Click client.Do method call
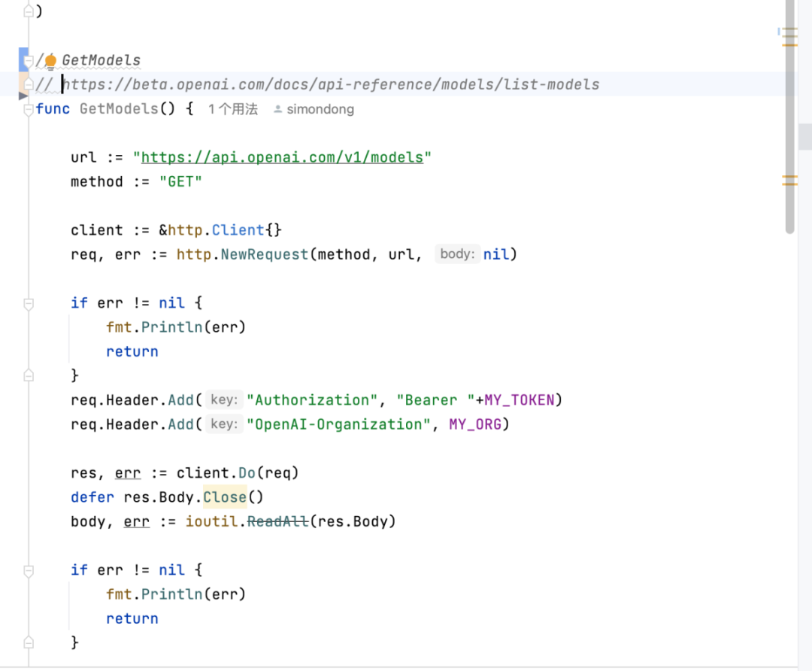Screen dimensions: 812x671 pyautogui.click(x=247, y=473)
